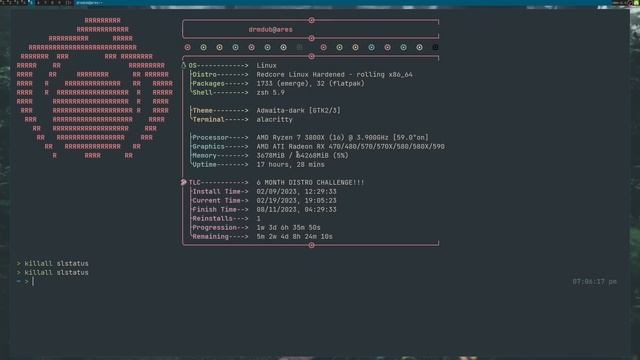Click the 'Theme' label

point(202,110)
